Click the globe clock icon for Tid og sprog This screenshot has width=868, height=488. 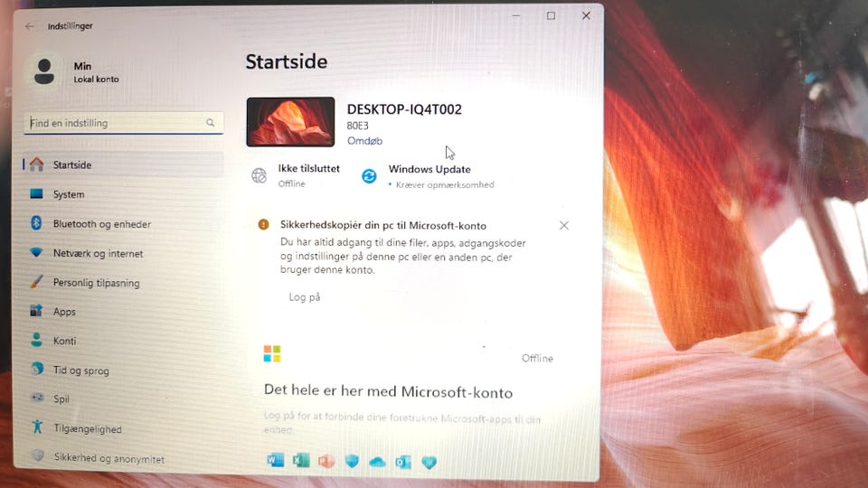point(37,369)
